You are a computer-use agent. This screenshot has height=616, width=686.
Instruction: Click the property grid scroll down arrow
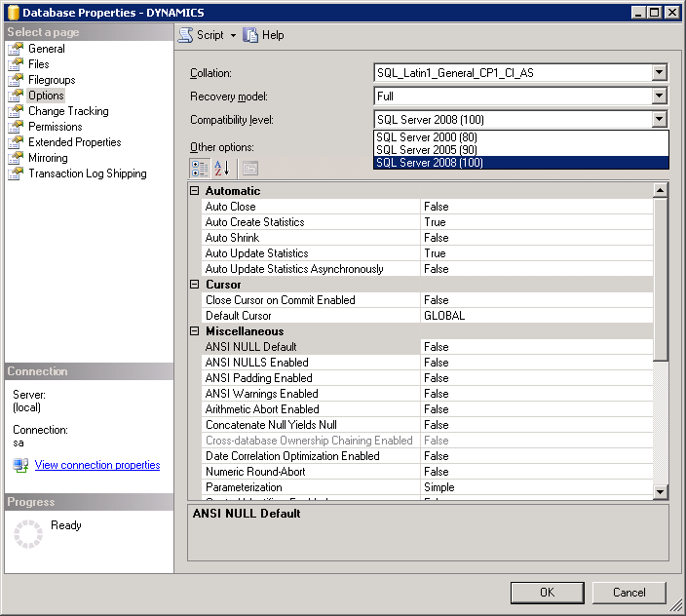pos(660,492)
